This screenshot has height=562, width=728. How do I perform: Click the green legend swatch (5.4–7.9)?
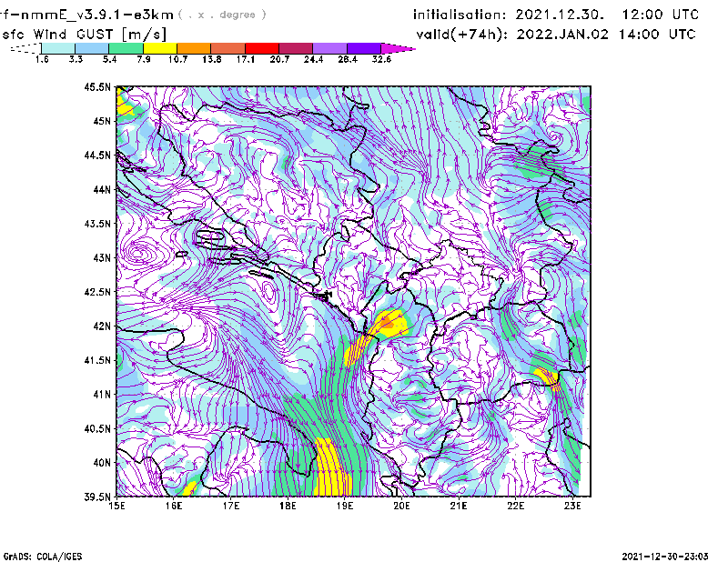126,48
